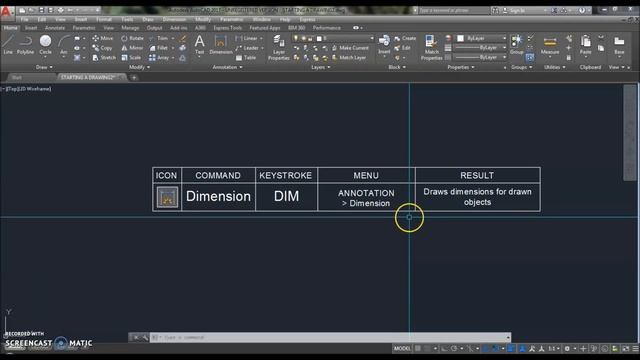Image resolution: width=640 pixels, height=360 pixels.
Task: Click Match Layer button
Action: 349,58
